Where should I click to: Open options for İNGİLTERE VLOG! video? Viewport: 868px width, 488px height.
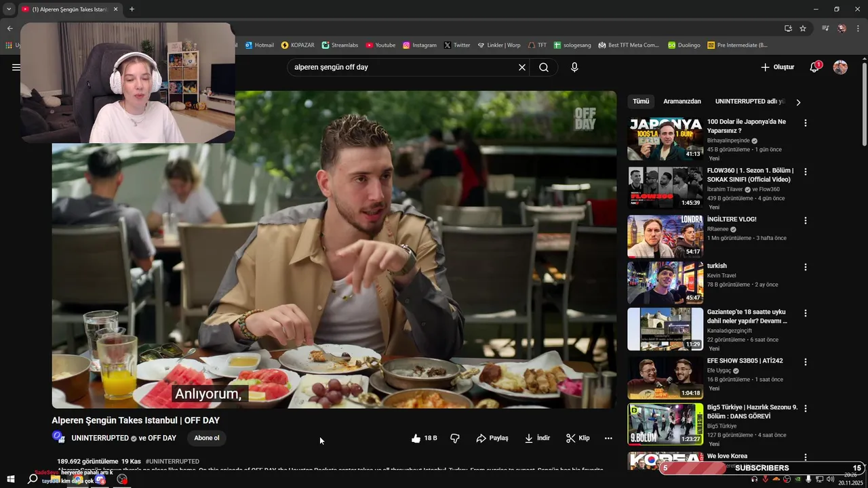806,220
